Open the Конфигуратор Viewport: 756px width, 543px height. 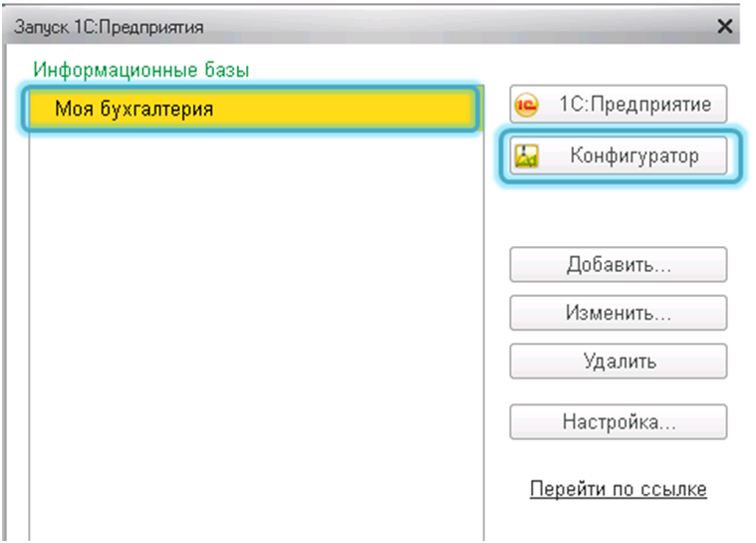[619, 155]
